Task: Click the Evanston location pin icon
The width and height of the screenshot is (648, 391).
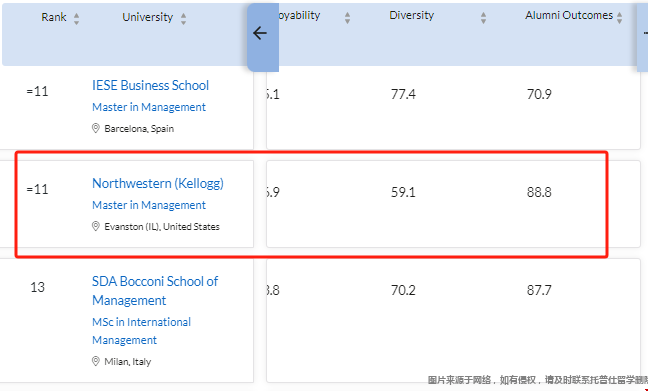Action: point(95,226)
